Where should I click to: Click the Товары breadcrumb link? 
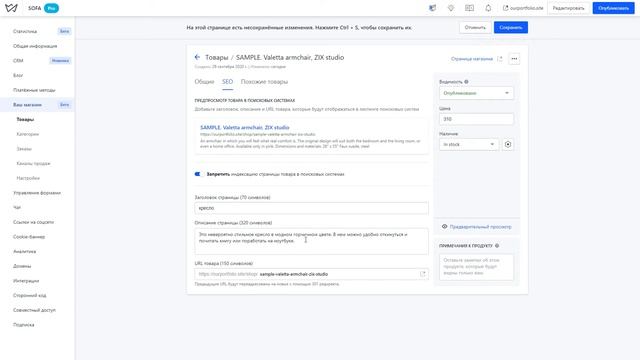point(216,58)
